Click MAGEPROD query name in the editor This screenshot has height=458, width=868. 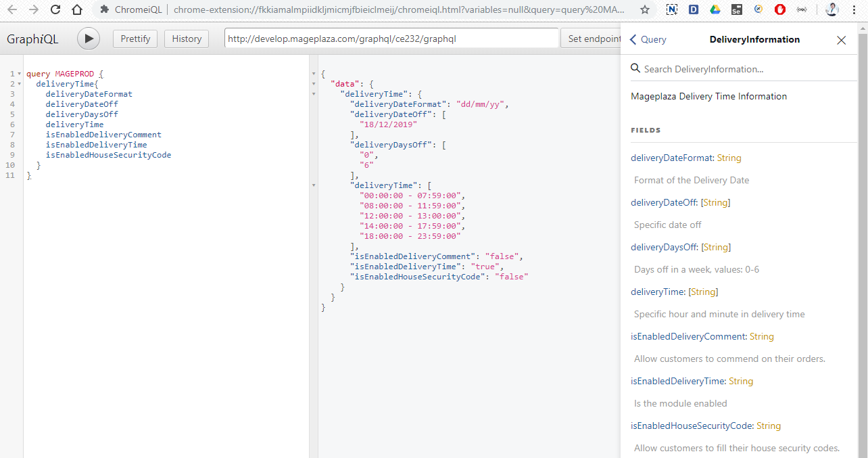click(74, 74)
